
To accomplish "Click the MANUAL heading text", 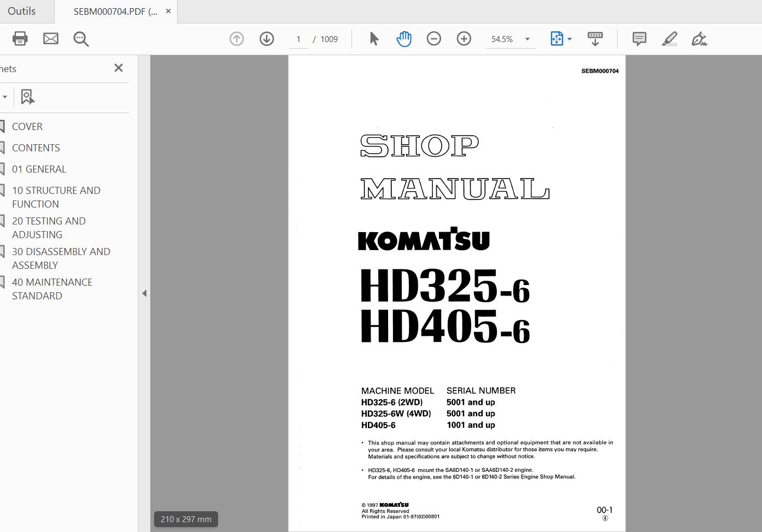I will tap(455, 189).
